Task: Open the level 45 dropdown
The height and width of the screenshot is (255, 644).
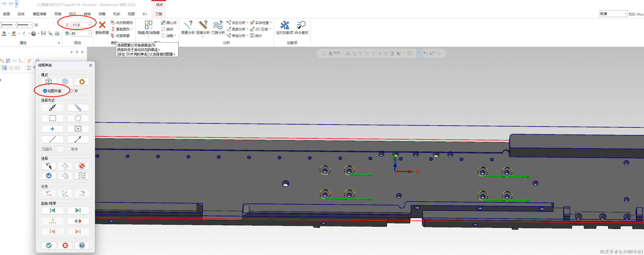Action: tap(90, 33)
